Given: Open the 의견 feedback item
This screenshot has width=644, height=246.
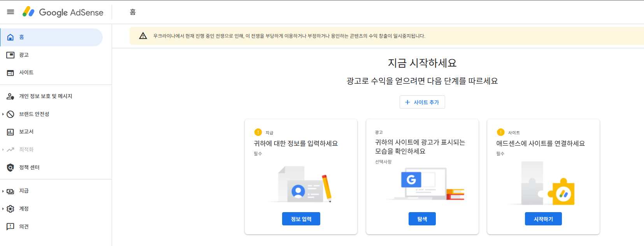Looking at the screenshot, I should tap(51, 227).
